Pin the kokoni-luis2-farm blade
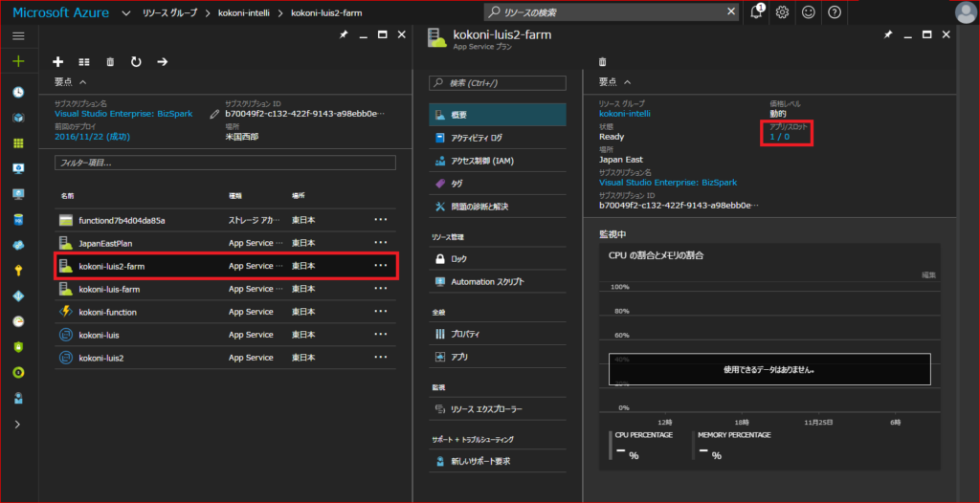The image size is (980, 503). click(888, 34)
